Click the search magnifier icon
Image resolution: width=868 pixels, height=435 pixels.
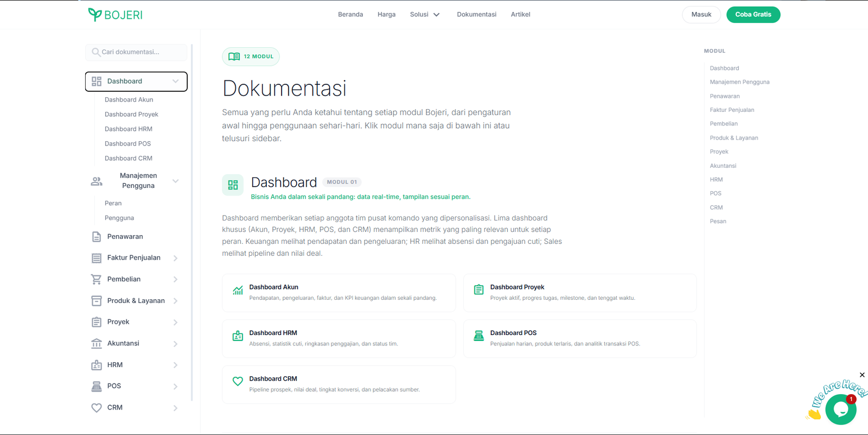[x=96, y=52]
